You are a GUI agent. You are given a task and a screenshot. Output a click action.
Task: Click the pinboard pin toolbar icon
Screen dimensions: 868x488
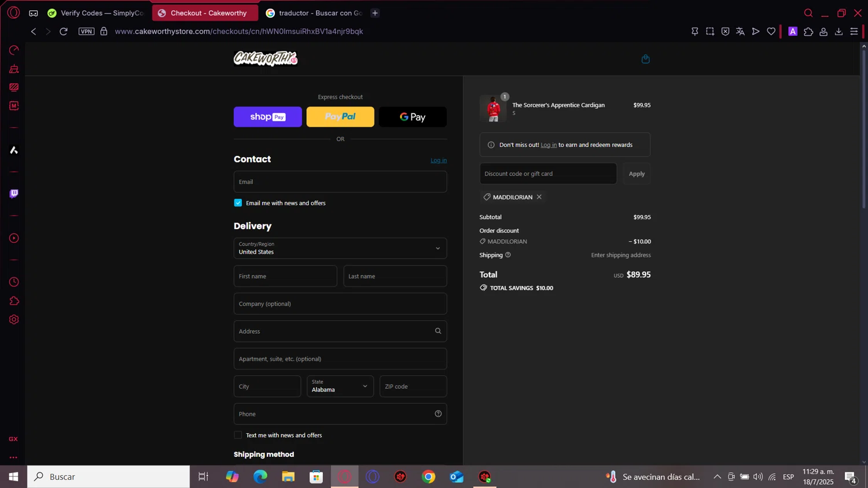point(695,31)
